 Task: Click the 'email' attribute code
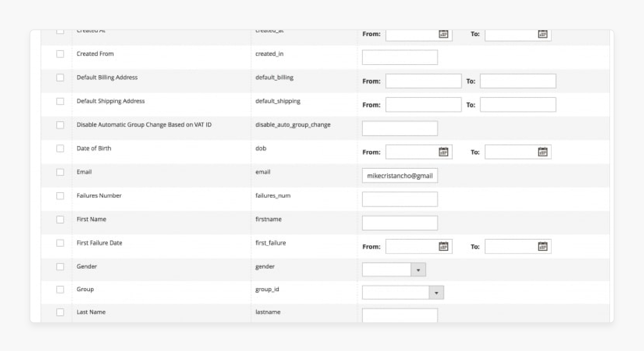263,172
